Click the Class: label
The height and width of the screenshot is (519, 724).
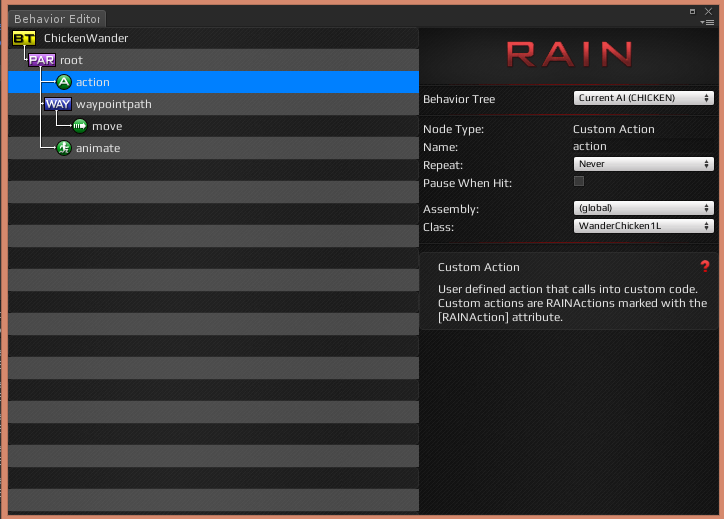[438, 227]
